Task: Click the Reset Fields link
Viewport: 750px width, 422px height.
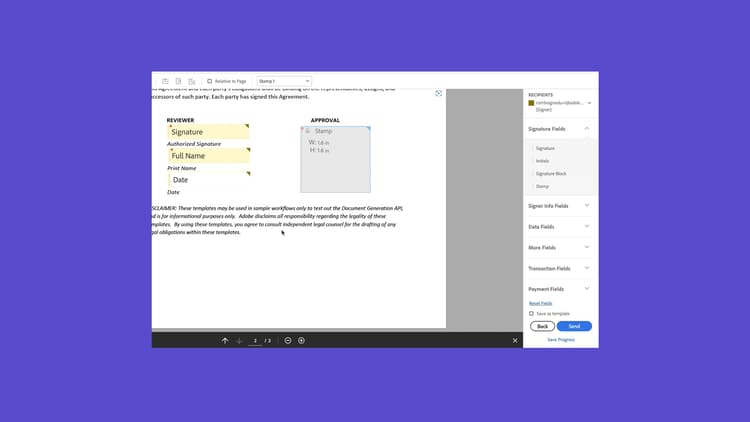Action: click(540, 303)
